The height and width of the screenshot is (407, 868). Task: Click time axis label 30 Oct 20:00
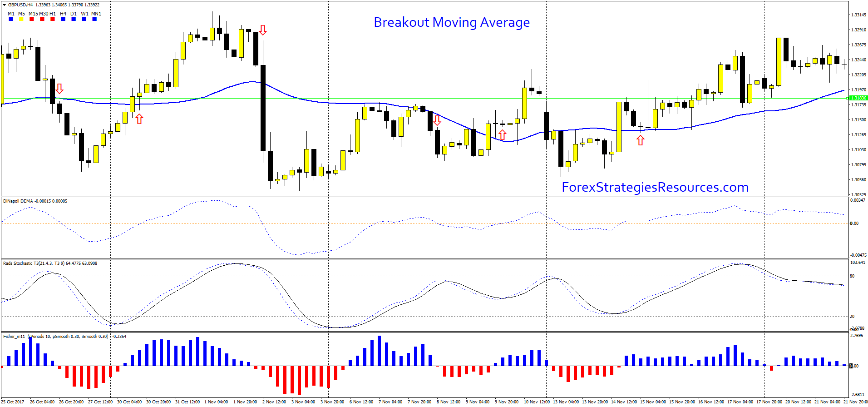tap(158, 402)
